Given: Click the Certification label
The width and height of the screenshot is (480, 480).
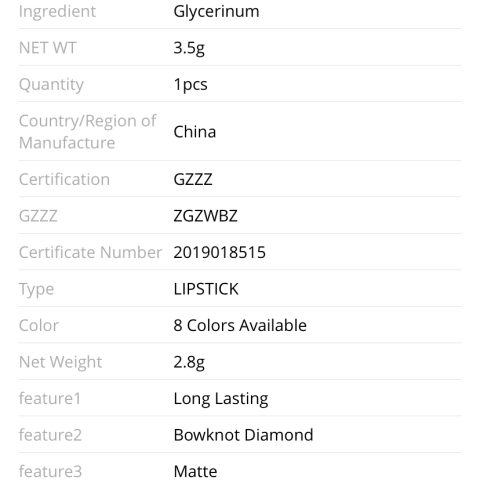Looking at the screenshot, I should point(64,179).
